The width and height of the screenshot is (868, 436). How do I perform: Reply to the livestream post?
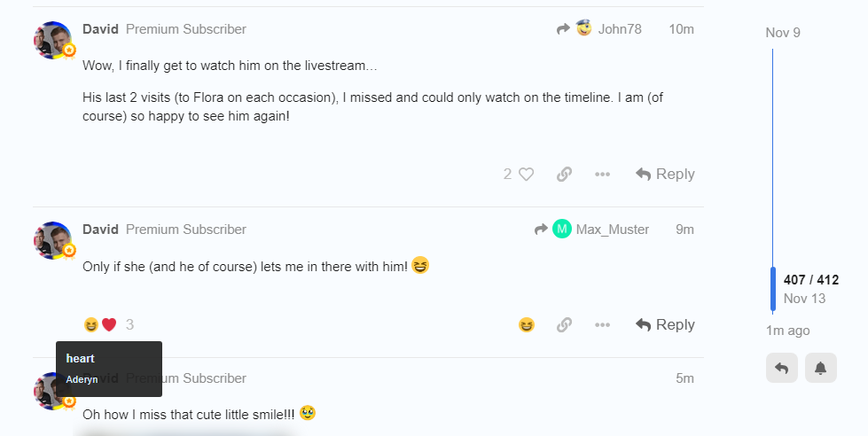(x=665, y=175)
